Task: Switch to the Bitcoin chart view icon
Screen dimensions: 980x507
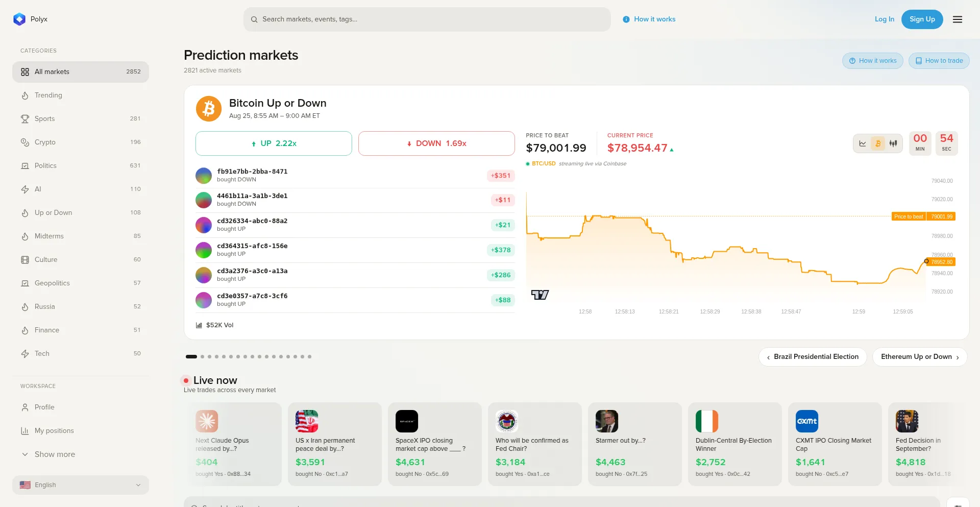Action: pyautogui.click(x=878, y=143)
